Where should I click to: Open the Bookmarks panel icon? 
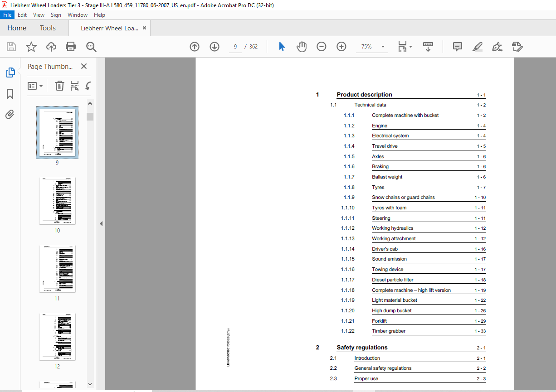tap(10, 94)
